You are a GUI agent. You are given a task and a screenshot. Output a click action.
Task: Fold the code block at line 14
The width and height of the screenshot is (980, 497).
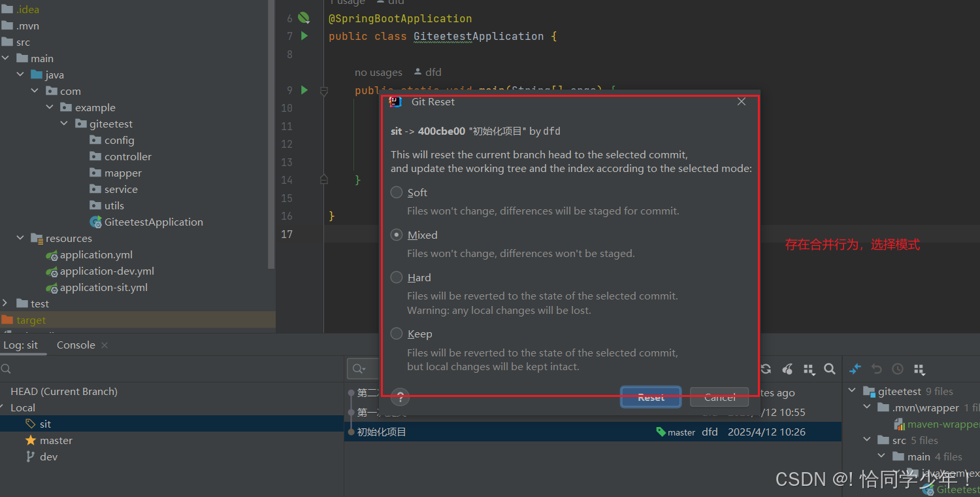324,179
